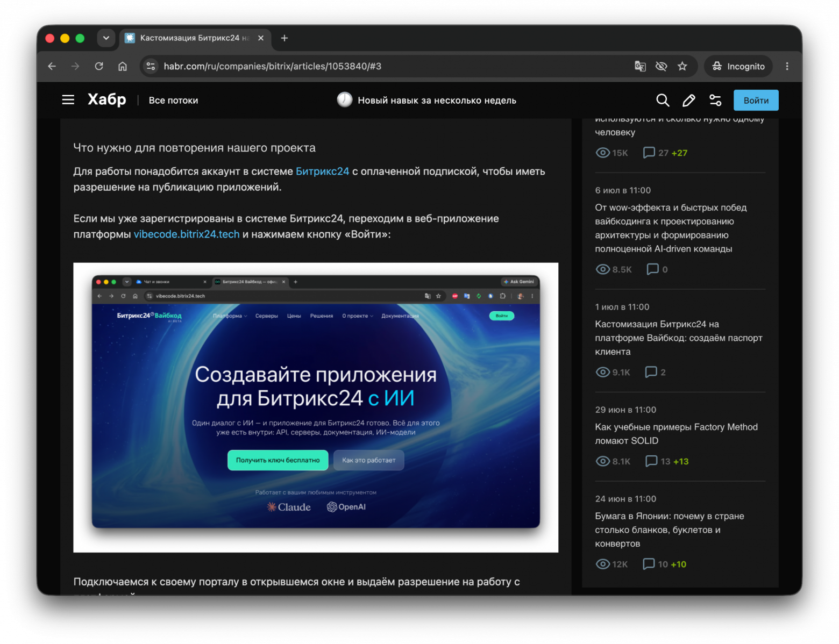The height and width of the screenshot is (644, 839).
Task: Open Chrome three-dot menu
Action: pyautogui.click(x=787, y=66)
